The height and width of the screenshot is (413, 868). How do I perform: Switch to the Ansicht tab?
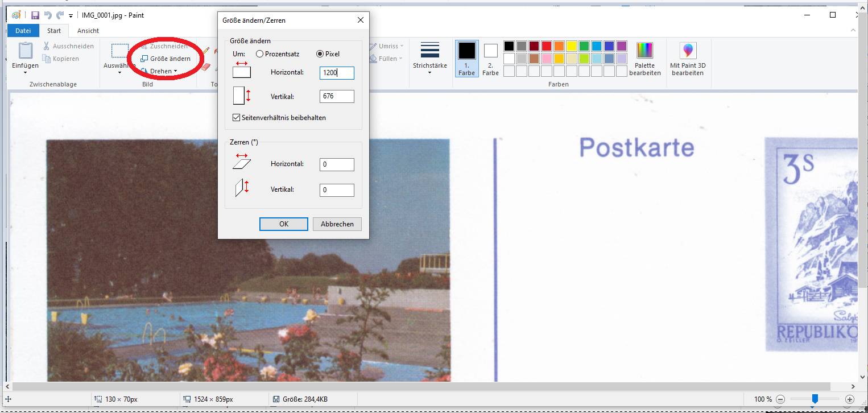tap(88, 31)
